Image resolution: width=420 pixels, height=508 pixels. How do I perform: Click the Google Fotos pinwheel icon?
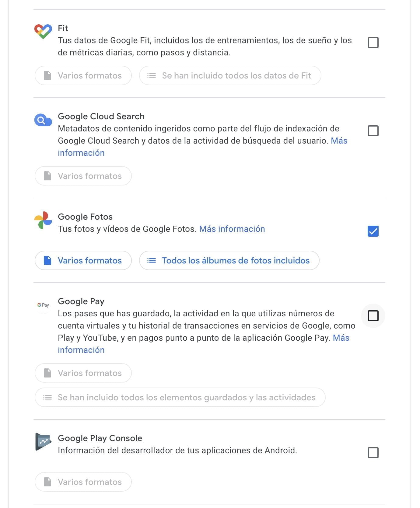(43, 220)
